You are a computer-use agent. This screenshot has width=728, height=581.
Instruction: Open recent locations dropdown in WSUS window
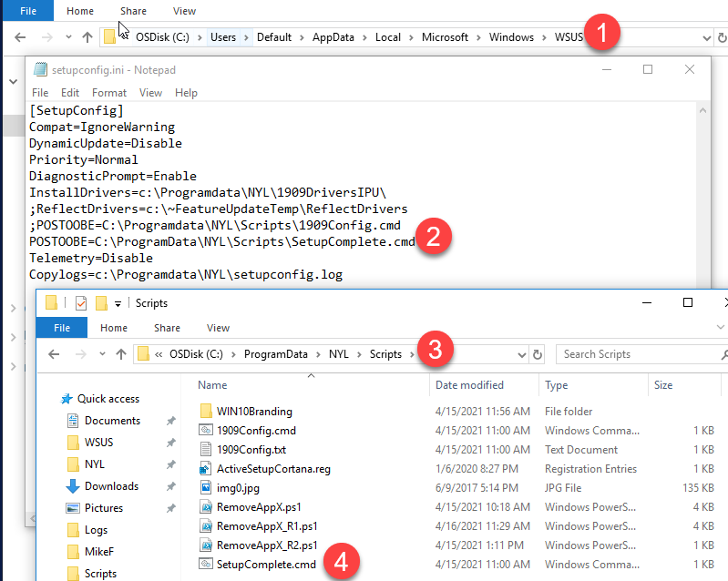(68, 36)
